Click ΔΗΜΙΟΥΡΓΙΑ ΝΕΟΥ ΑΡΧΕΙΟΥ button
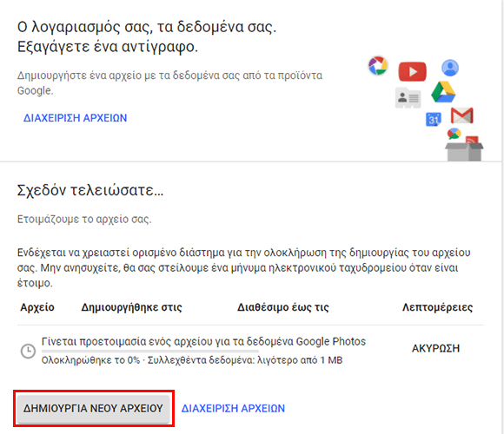 tap(93, 408)
